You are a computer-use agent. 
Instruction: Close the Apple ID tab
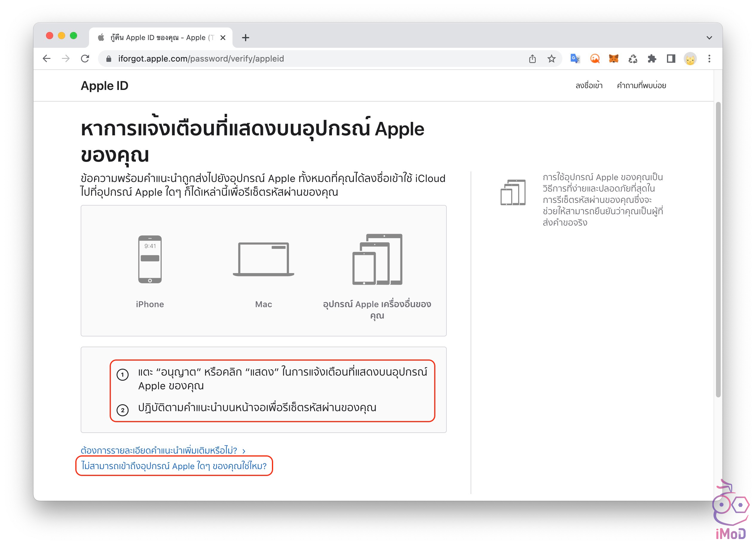click(x=223, y=38)
